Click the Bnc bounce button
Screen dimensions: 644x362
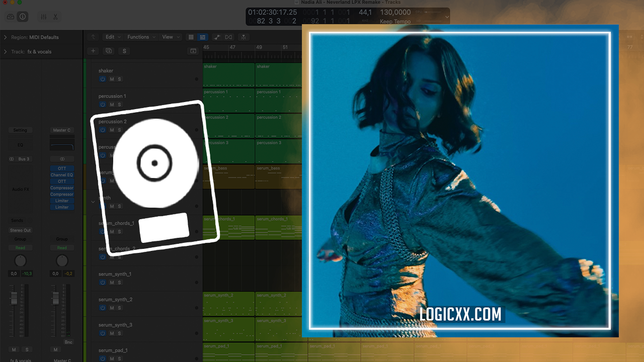click(x=68, y=342)
